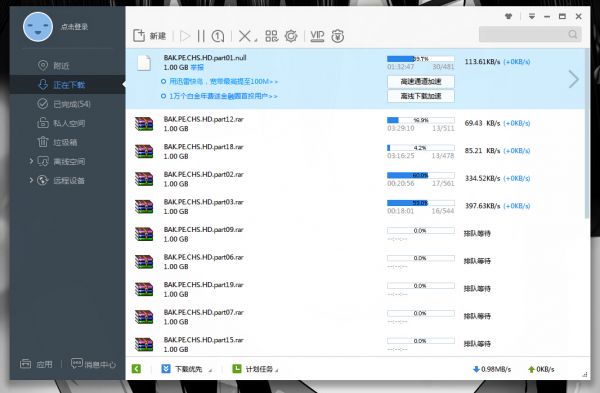Select the BAK.PE.CHS.HD.part19.rar task
This screenshot has height=393, width=600.
click(x=355, y=289)
